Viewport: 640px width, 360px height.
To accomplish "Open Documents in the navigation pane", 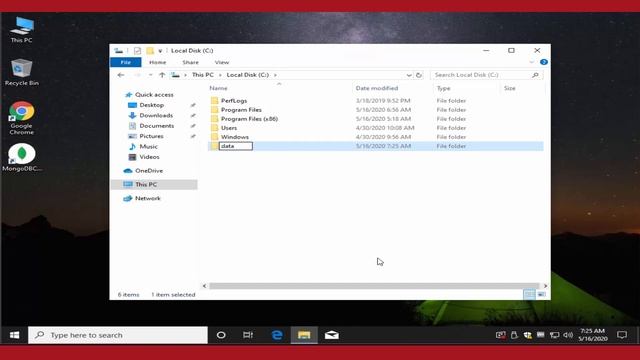I will [156, 126].
